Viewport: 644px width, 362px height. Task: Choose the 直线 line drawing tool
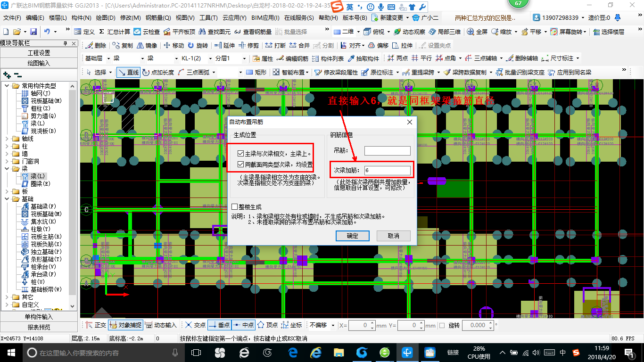click(128, 72)
